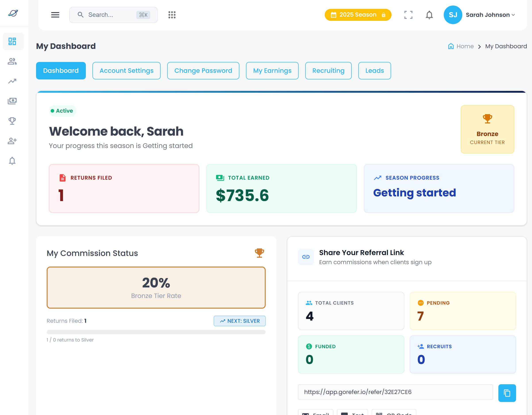The height and width of the screenshot is (415, 532).
Task: Copy the referral link
Action: pos(507,393)
